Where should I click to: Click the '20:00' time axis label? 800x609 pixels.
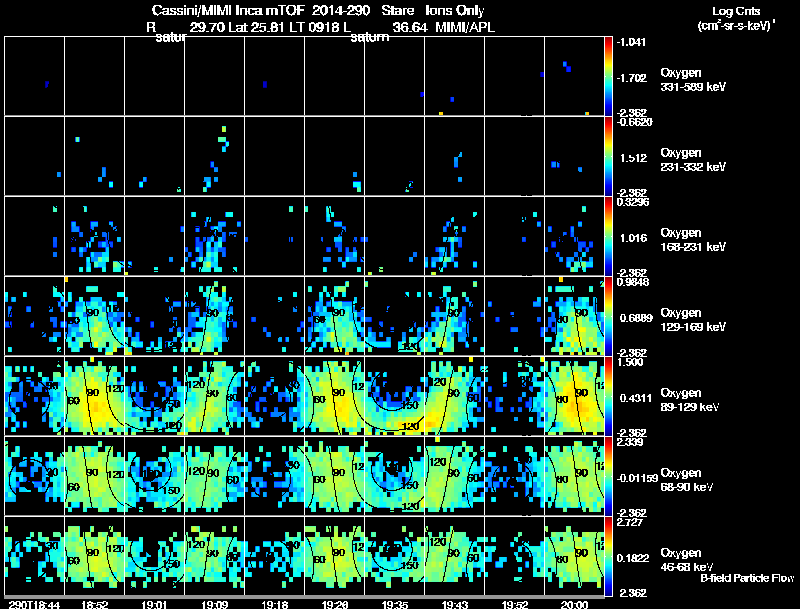coord(574,604)
